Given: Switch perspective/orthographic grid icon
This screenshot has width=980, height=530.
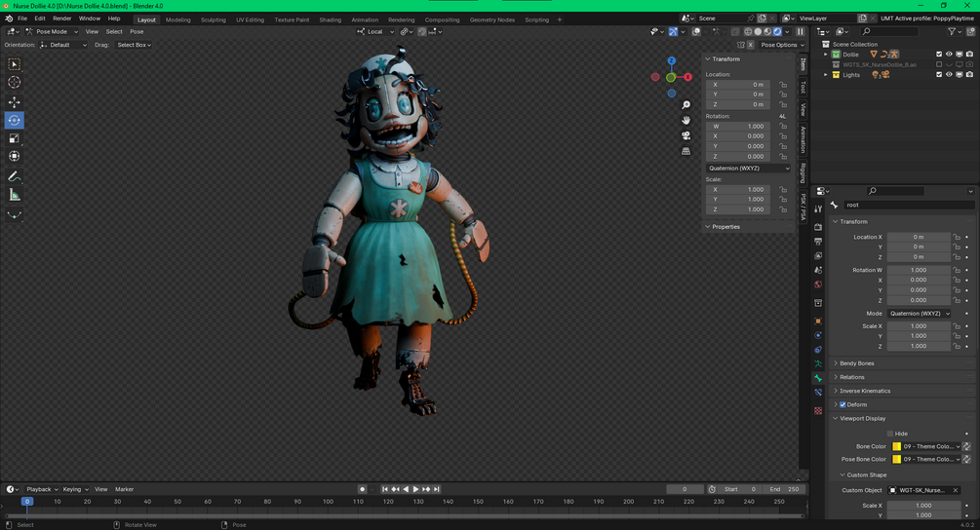Looking at the screenshot, I should pyautogui.click(x=686, y=151).
